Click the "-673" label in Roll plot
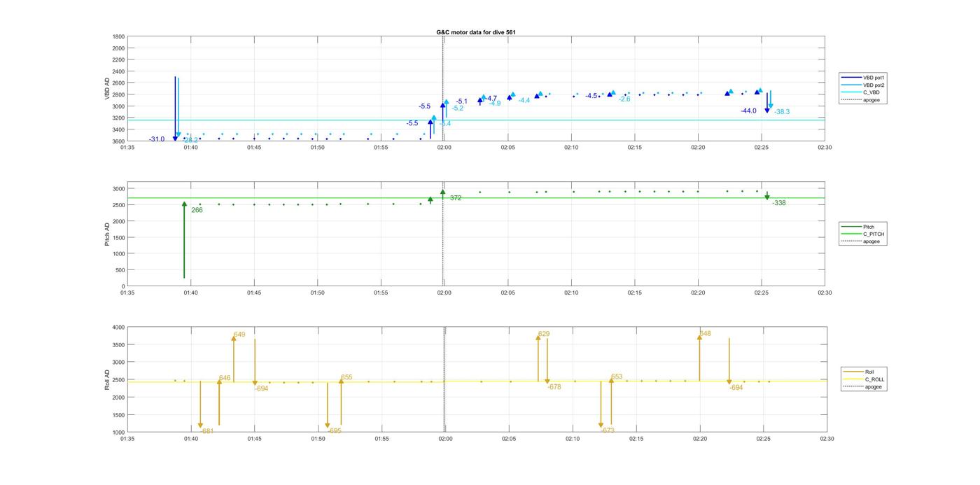Image resolution: width=980 pixels, height=485 pixels. pos(608,431)
